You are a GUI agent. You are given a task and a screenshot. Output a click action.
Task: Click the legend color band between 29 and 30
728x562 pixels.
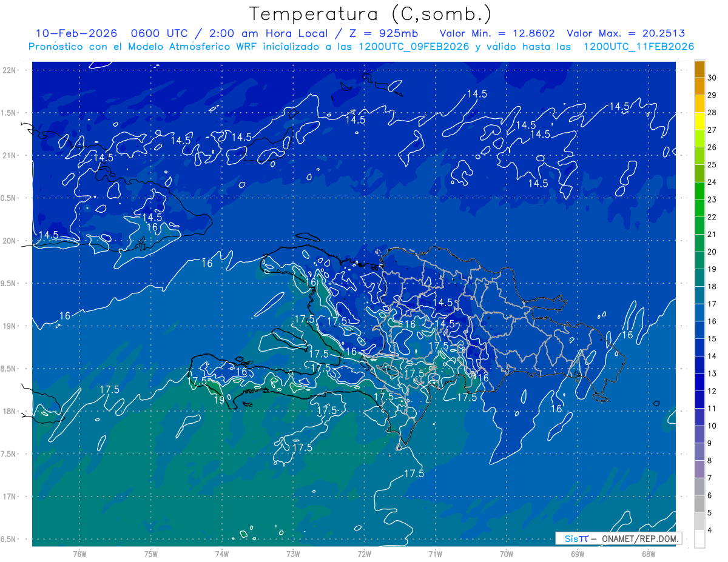699,87
